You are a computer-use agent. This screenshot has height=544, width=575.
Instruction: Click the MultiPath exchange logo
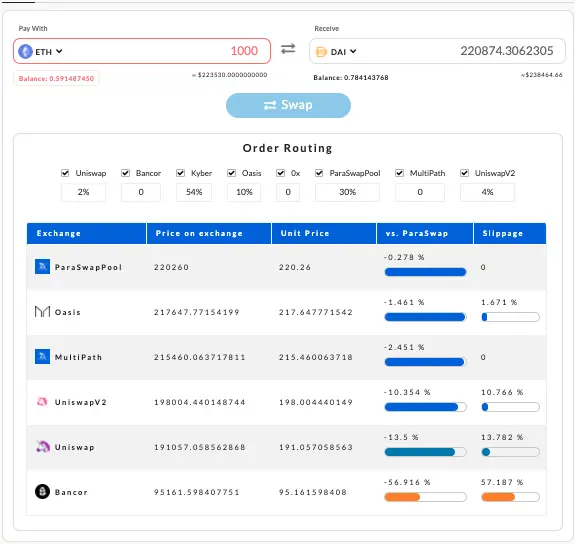pos(43,357)
